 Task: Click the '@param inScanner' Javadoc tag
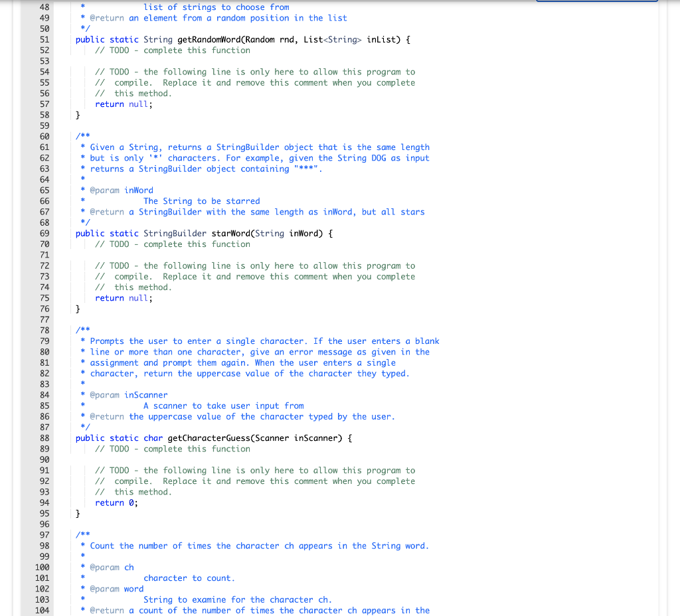pos(129,395)
